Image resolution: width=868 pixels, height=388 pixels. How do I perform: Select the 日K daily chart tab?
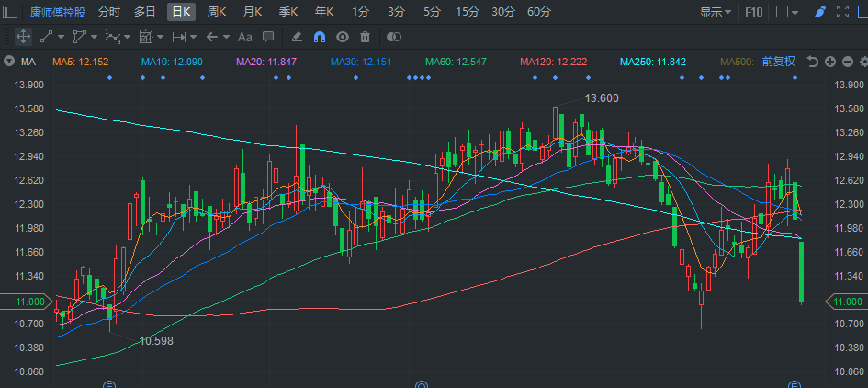tap(182, 12)
